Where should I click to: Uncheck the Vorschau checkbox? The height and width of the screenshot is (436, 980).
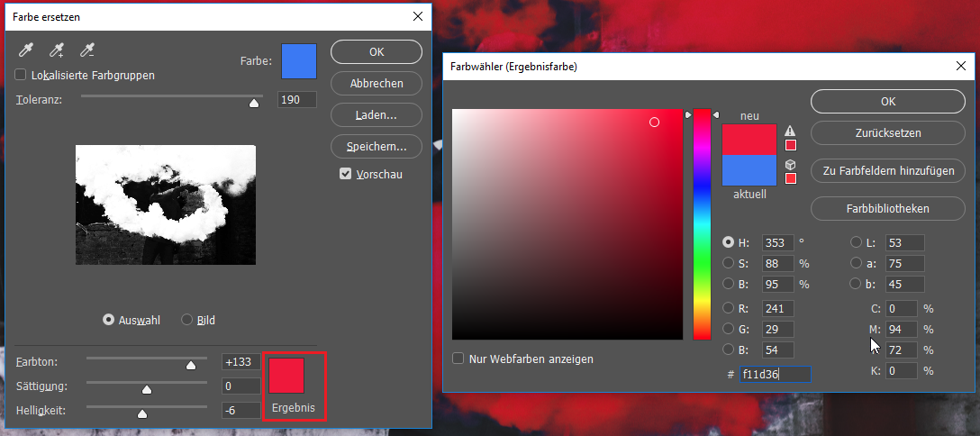tap(345, 174)
